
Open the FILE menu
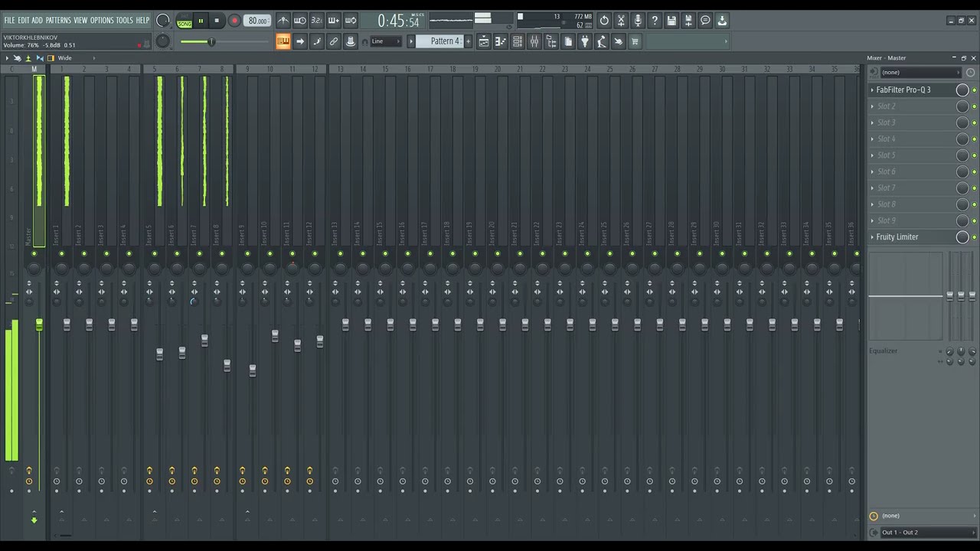coord(9,21)
